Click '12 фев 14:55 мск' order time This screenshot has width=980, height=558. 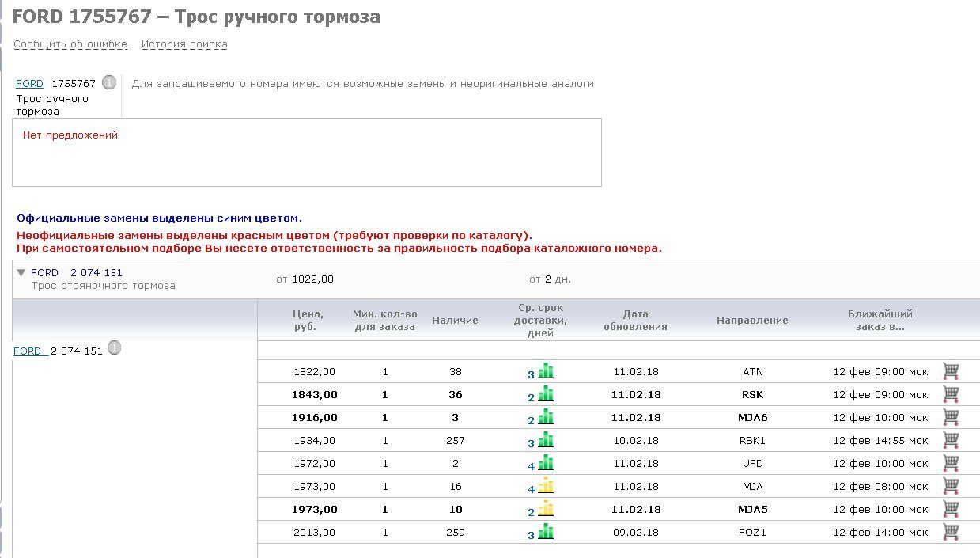click(x=880, y=440)
